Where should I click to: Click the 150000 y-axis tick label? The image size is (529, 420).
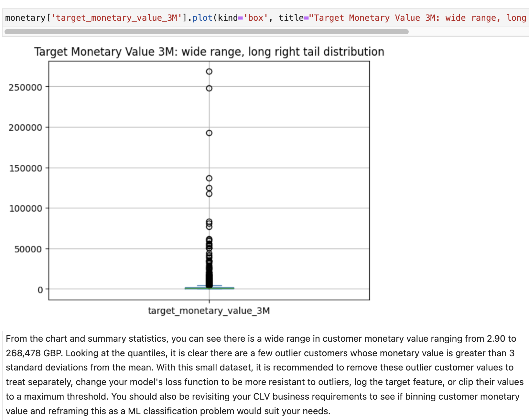click(26, 168)
